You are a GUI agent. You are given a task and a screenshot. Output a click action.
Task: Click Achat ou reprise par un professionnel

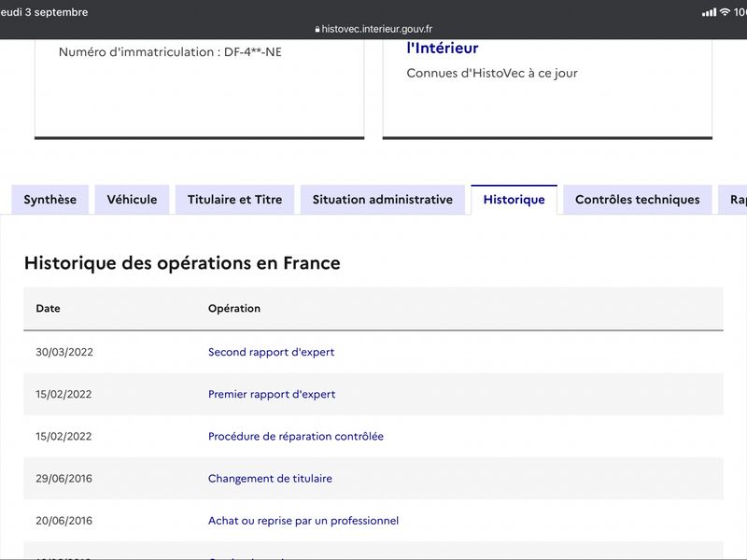[x=303, y=521]
